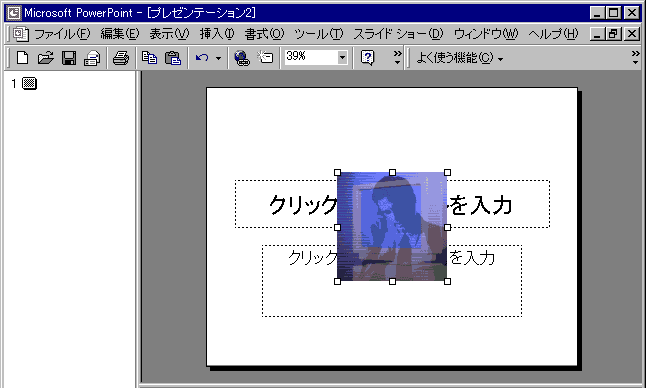
Task: Open the 挿入 menu
Action: 217,34
